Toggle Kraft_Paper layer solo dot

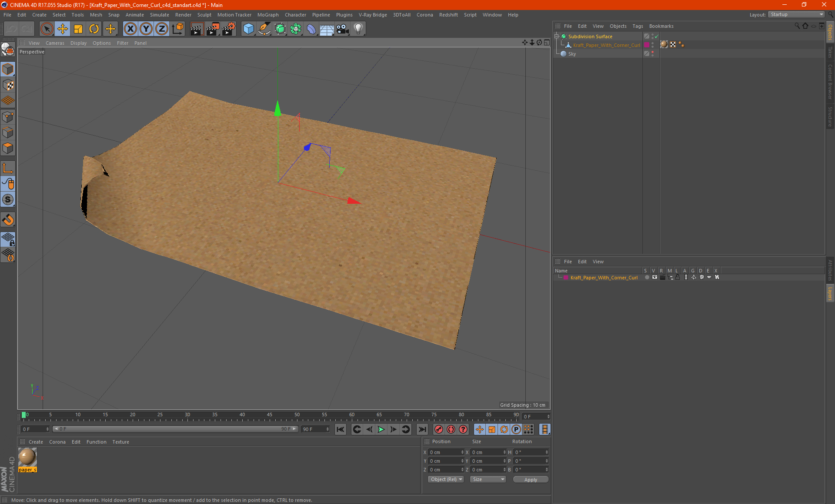(647, 277)
